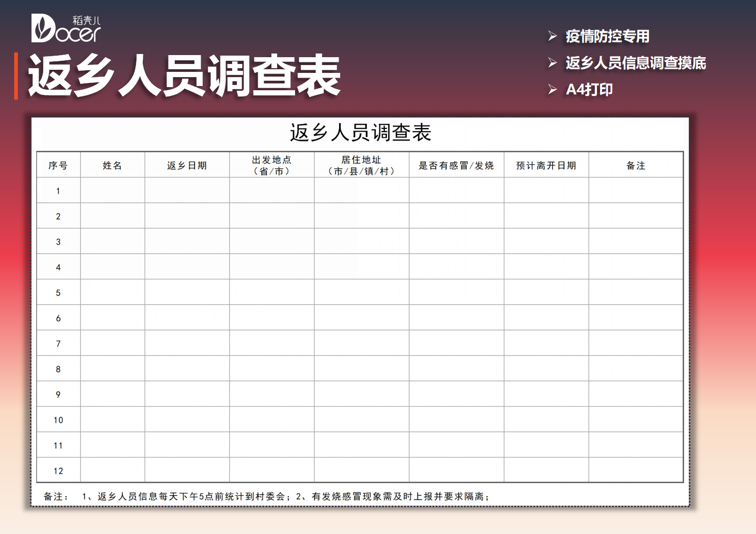Click the arrow bullet beside 疫情防控专用

click(x=552, y=36)
